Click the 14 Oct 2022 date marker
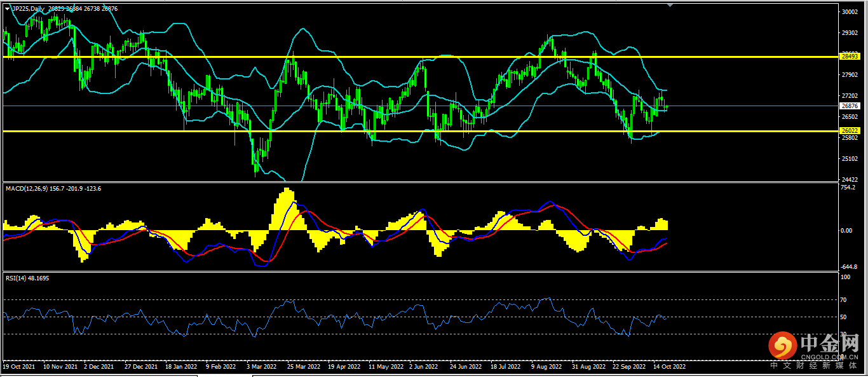This screenshot has width=868, height=377. 670,367
